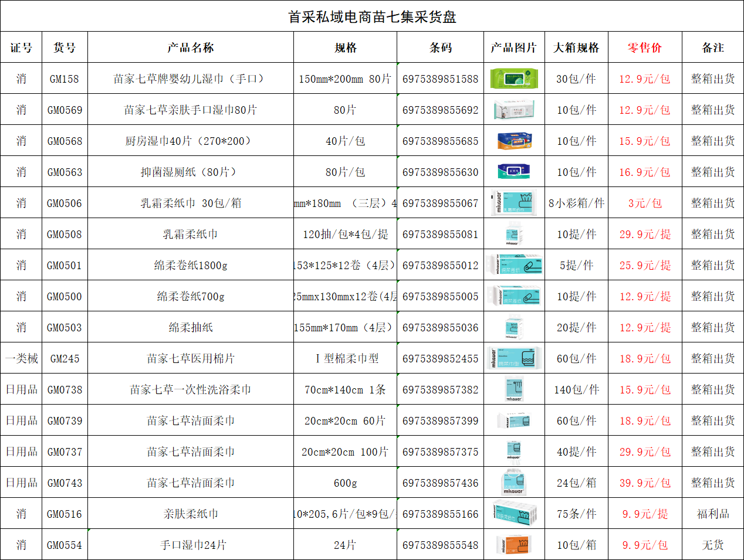The width and height of the screenshot is (744, 560).
Task: Click the GM0737 row product thumbnail
Action: point(514,452)
